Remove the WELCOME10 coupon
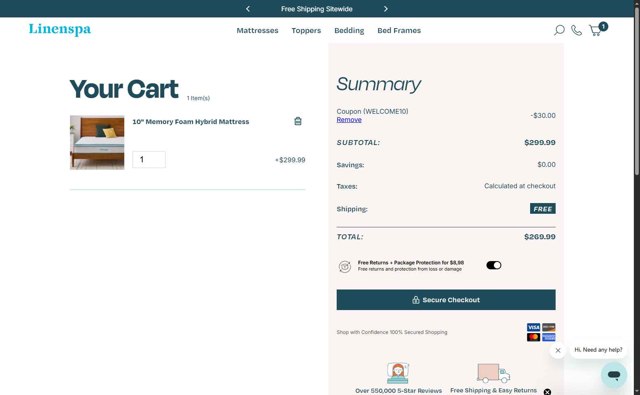This screenshot has height=395, width=640. [349, 120]
